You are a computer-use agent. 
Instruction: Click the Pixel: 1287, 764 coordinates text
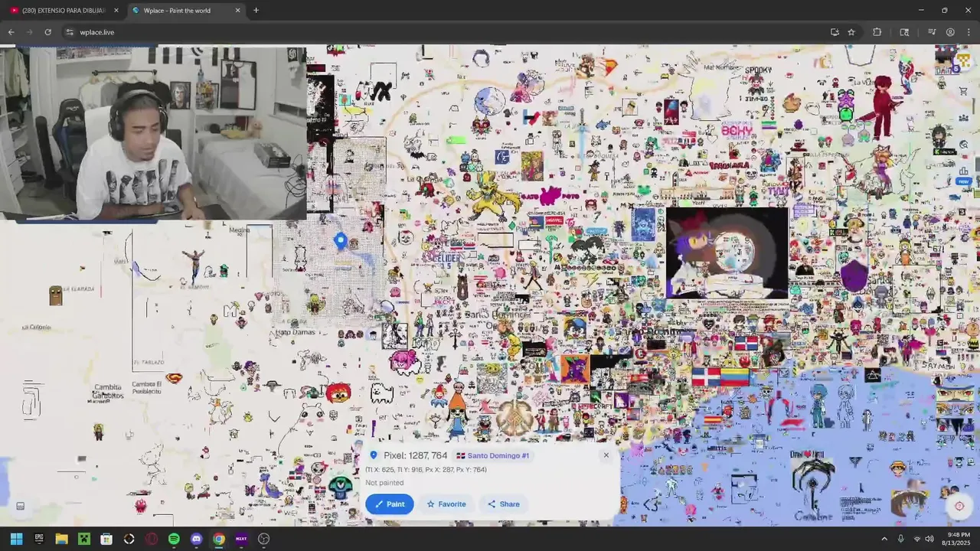[415, 455]
